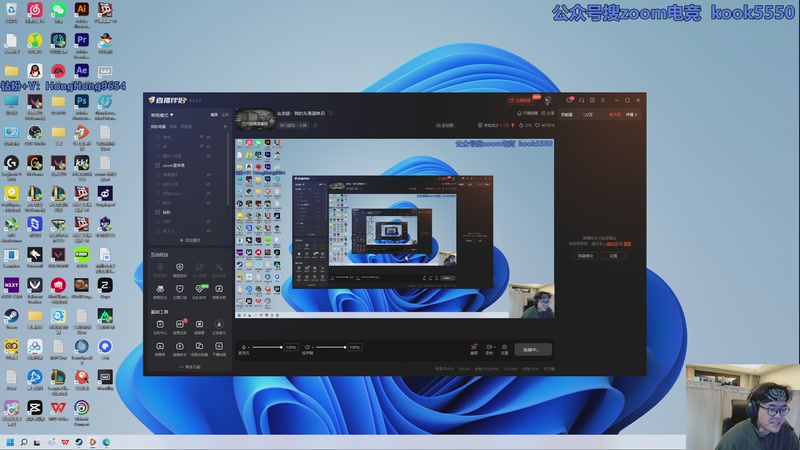Toggle the checkbox for the zoom source item
This screenshot has height=450, width=800.
coord(158,165)
